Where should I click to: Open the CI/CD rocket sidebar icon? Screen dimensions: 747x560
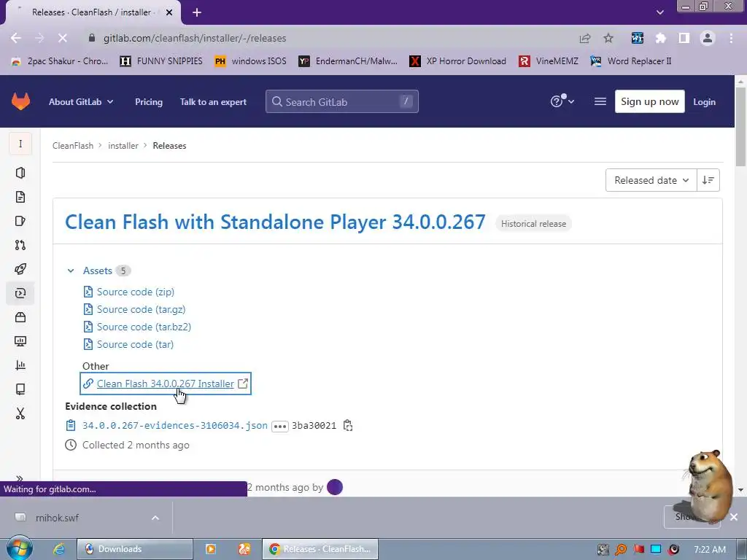pyautogui.click(x=20, y=269)
